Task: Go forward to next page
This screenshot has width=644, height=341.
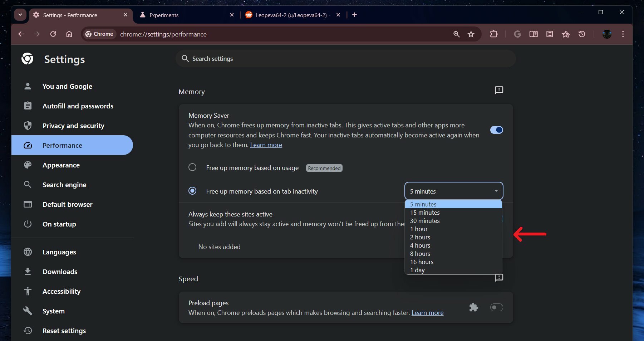Action: 37,34
